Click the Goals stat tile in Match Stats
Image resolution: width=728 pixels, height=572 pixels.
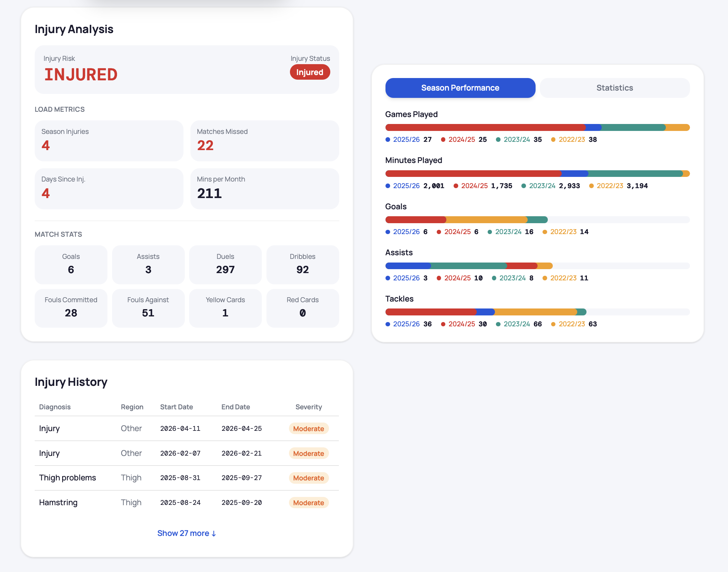71,265
